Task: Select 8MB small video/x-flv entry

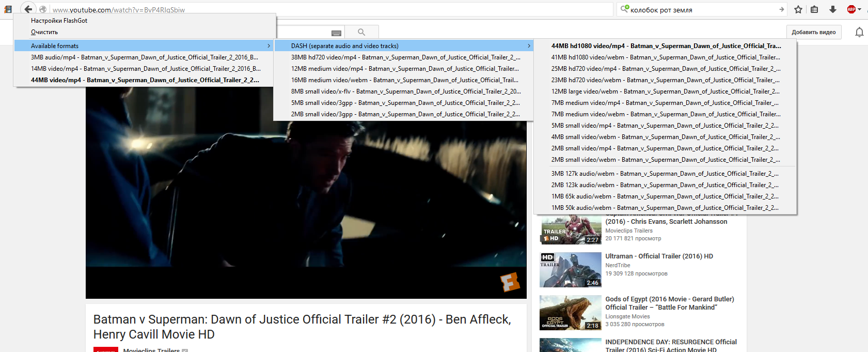Action: tap(404, 91)
